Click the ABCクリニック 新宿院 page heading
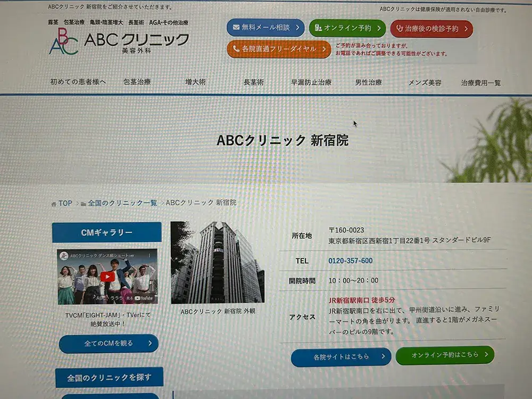Screen dimensions: 532x399 [x=282, y=140]
